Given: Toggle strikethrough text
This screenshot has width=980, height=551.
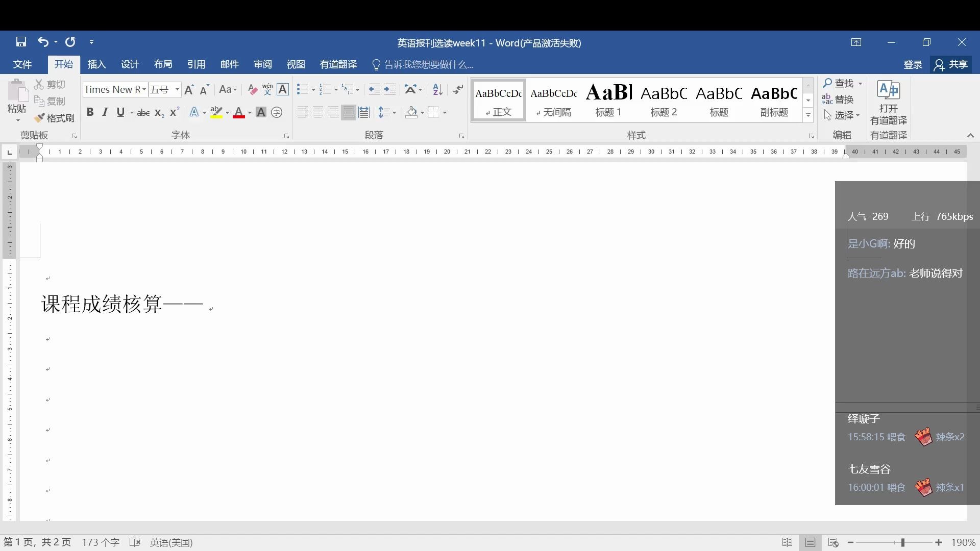Looking at the screenshot, I should (x=143, y=113).
